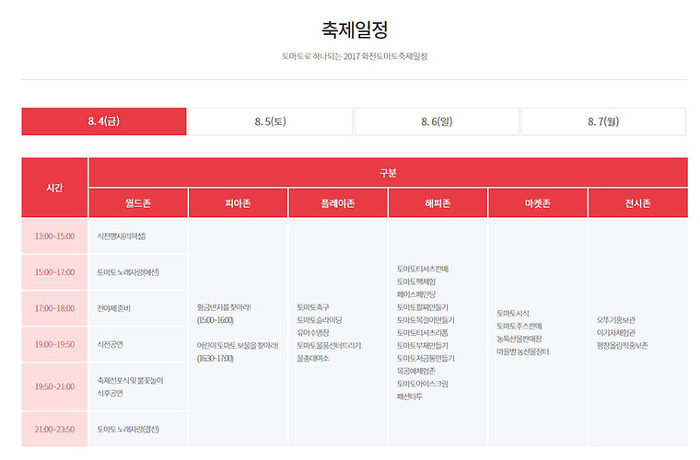Select the 19:50~21:00 time cell
Screen dimensions: 700x460
pyautogui.click(x=54, y=387)
